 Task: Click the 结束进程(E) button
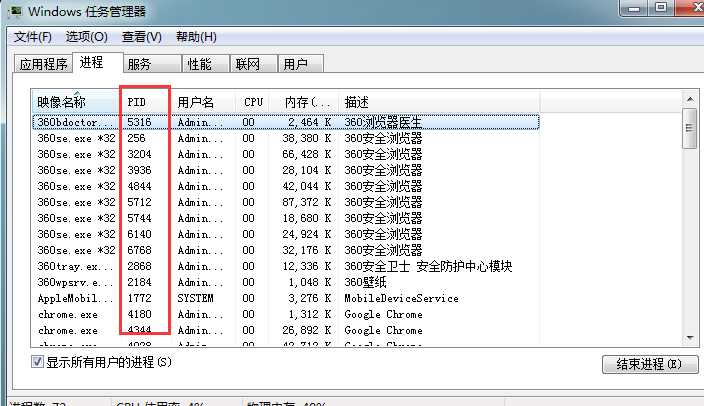[650, 364]
